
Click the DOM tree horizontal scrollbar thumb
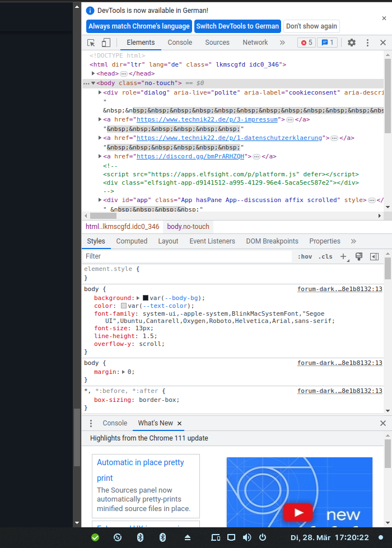tap(103, 216)
